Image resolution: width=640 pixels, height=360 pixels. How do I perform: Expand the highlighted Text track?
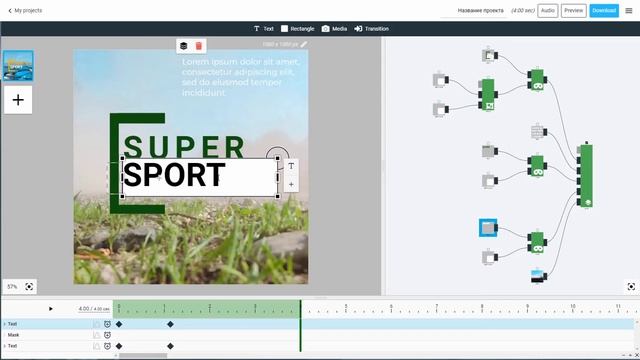[4, 324]
